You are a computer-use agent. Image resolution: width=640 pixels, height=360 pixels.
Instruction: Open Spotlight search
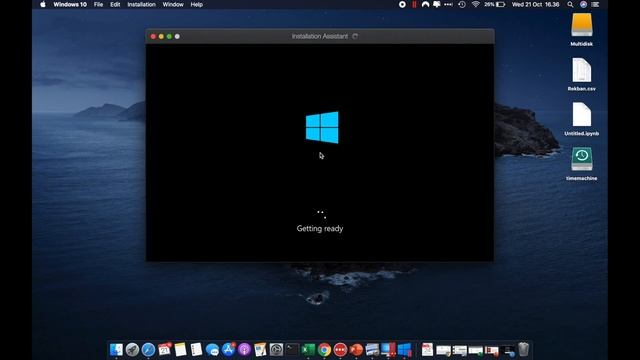[570, 4]
